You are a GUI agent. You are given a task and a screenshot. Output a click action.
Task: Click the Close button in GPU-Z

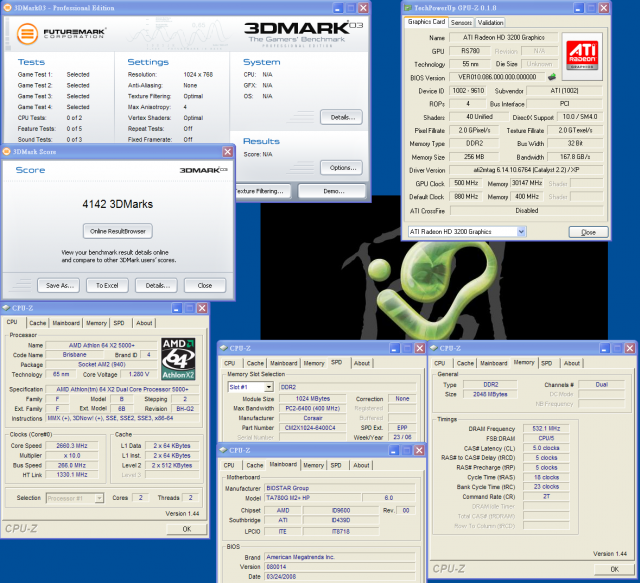589,232
